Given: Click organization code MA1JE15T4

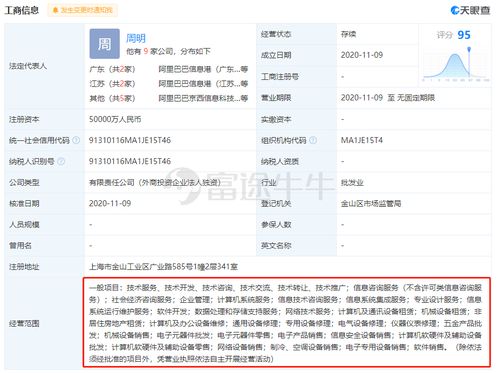Looking at the screenshot, I should tap(362, 140).
